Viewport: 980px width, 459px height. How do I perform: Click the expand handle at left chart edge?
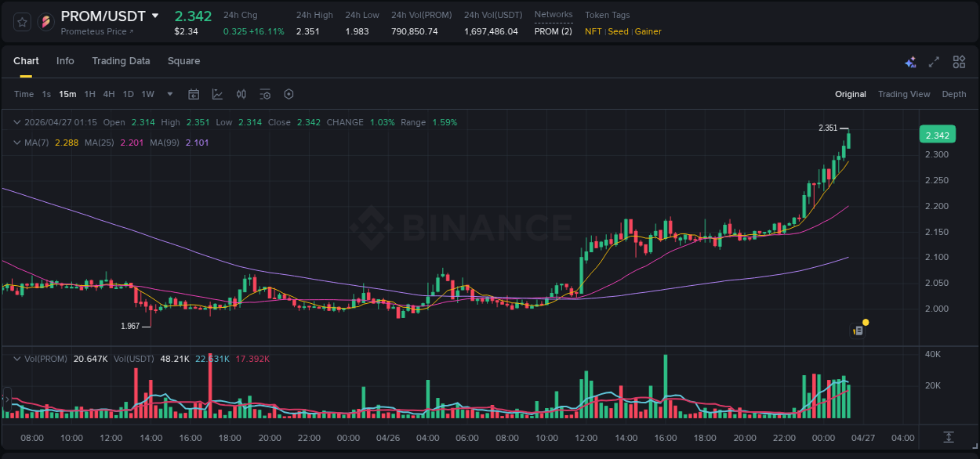coord(7,399)
